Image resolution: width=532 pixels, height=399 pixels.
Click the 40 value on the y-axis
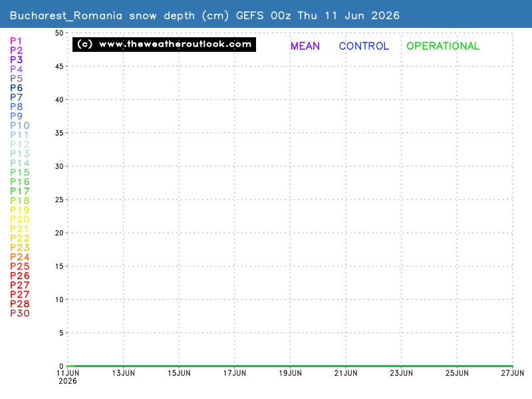tap(59, 100)
